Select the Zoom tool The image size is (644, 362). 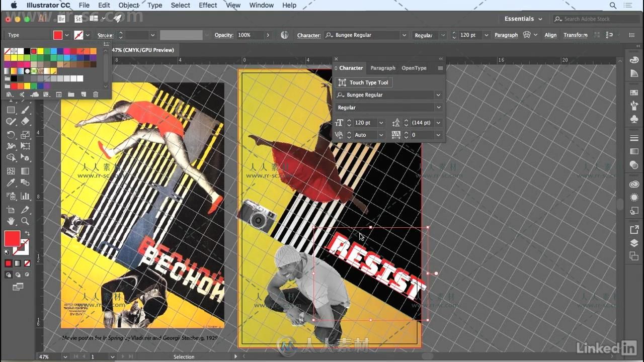[x=25, y=221]
